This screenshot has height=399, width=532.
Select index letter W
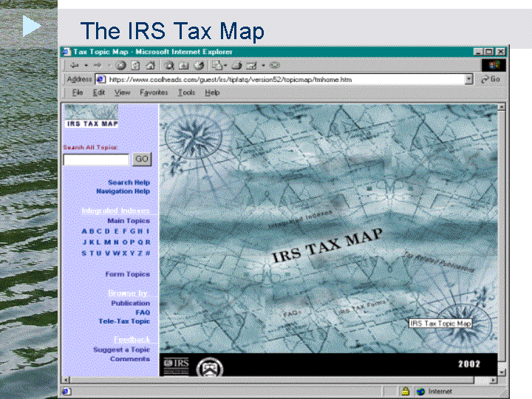[117, 253]
